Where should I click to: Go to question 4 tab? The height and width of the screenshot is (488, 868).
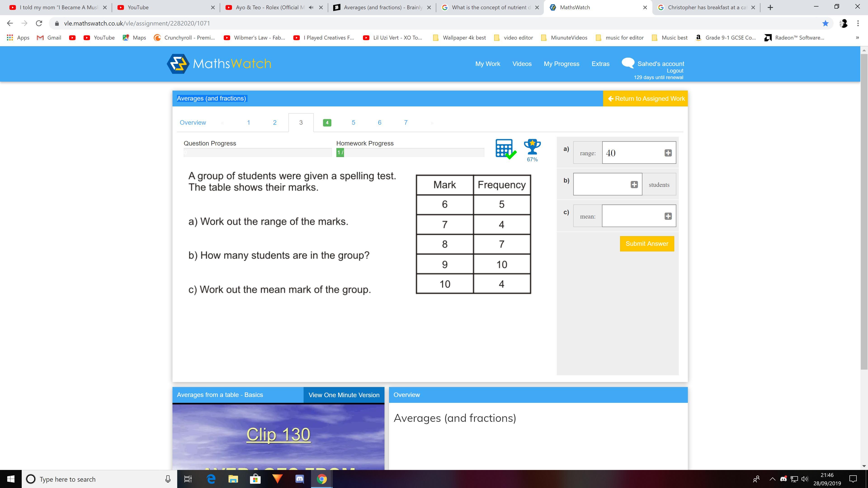327,123
